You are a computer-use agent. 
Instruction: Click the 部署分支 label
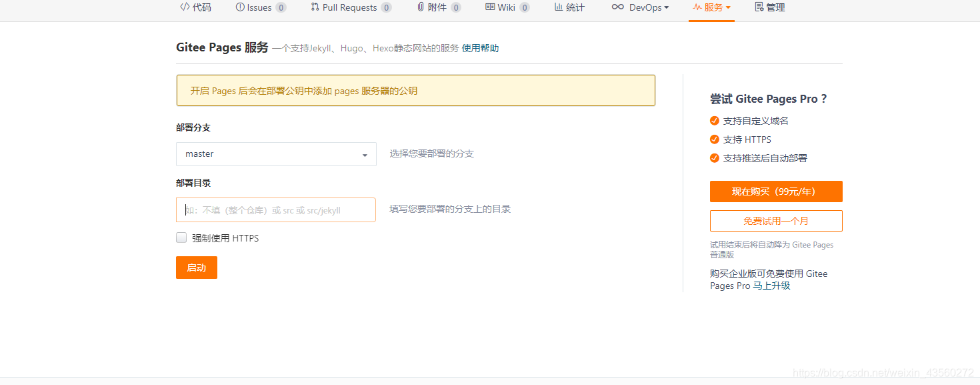(193, 127)
